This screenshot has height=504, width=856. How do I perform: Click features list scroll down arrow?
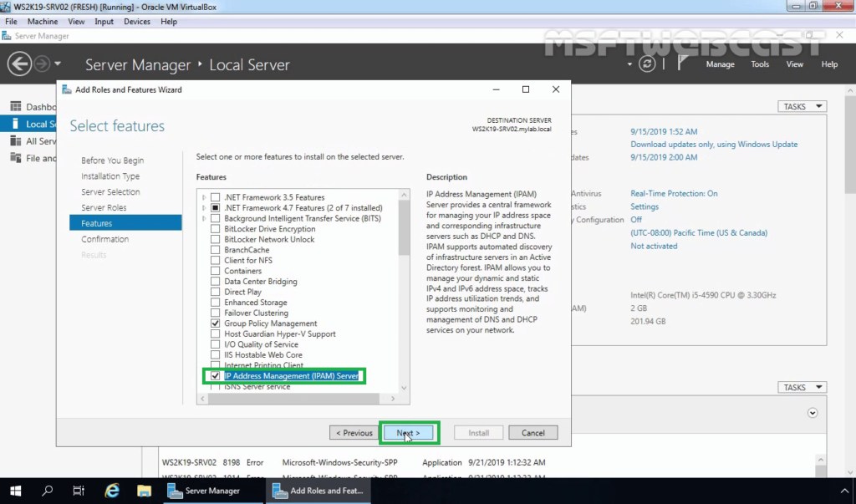[404, 388]
